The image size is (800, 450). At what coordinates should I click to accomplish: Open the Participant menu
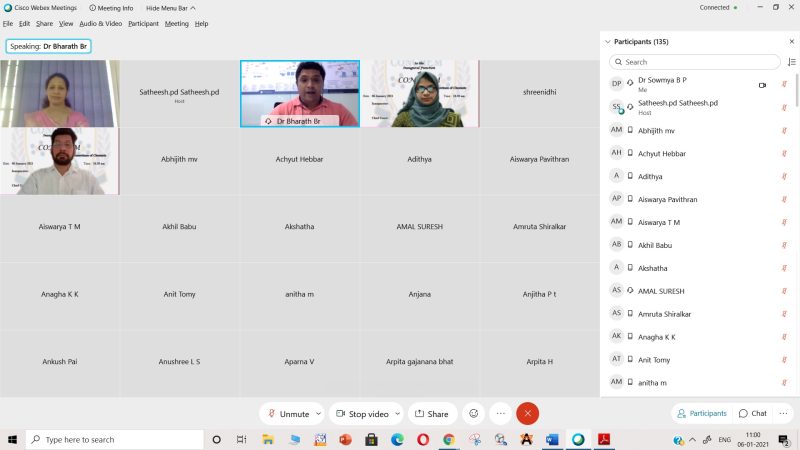coord(143,23)
